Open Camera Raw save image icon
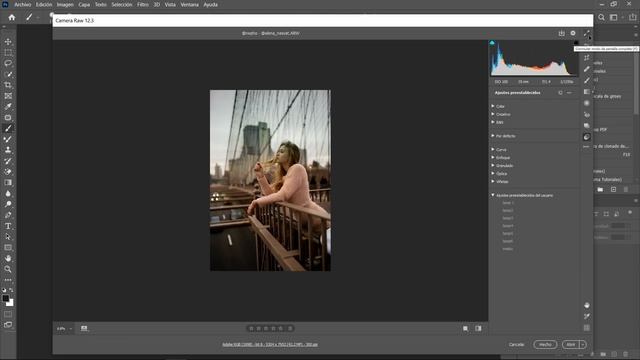The image size is (640, 360). (562, 33)
